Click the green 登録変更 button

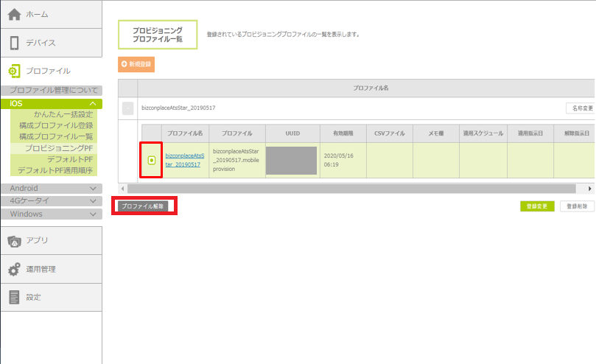tap(537, 206)
